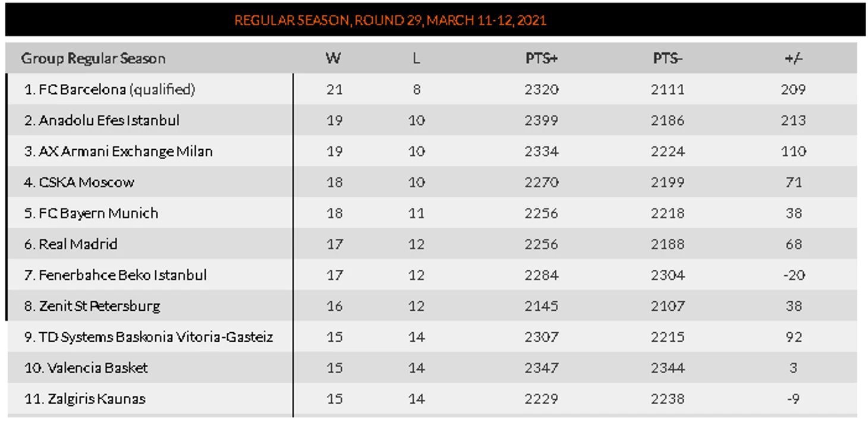Viewport: 868px width, 432px height.
Task: Select Zalgiris Kaunas team name
Action: click(96, 398)
